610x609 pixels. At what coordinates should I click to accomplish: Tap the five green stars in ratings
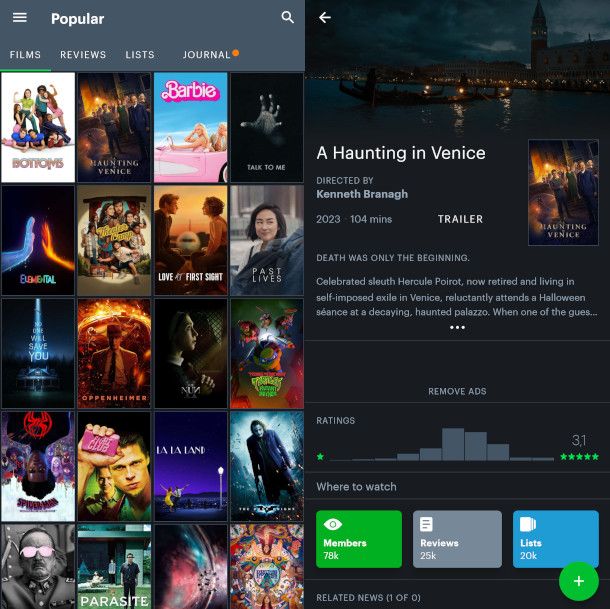pos(579,456)
